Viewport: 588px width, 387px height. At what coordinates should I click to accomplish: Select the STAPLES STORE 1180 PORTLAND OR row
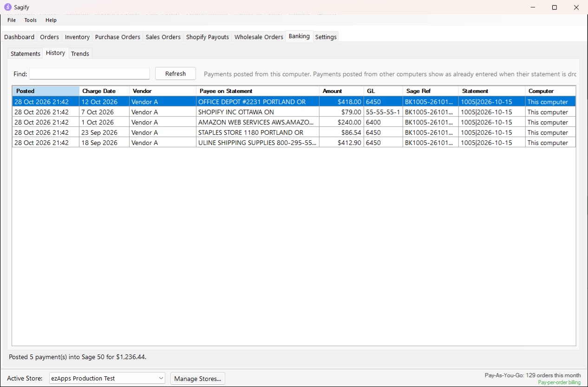294,132
